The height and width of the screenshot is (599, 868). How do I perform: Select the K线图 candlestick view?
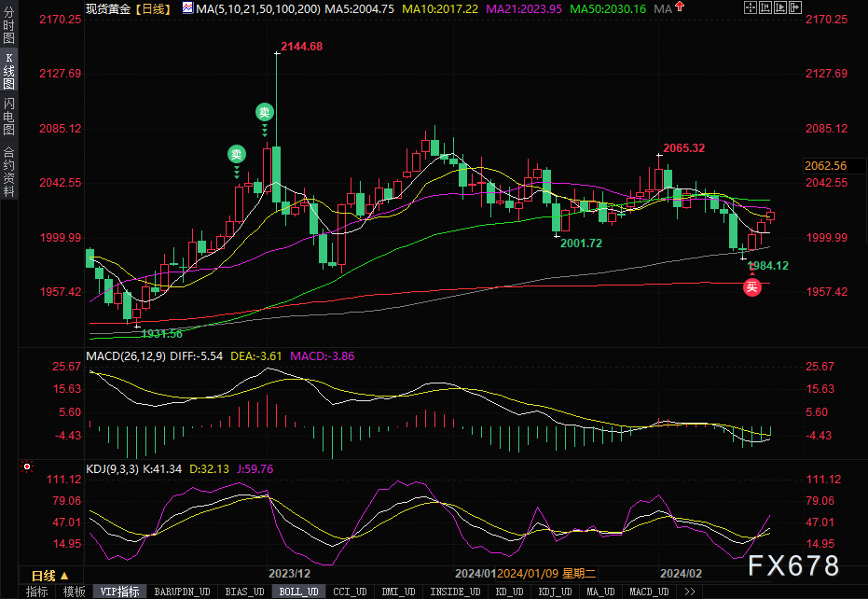pyautogui.click(x=9, y=70)
